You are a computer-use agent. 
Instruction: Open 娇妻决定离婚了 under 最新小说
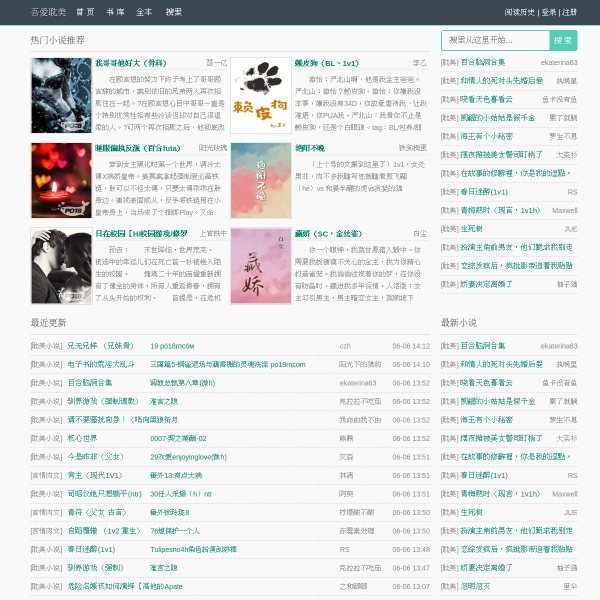coord(486,568)
